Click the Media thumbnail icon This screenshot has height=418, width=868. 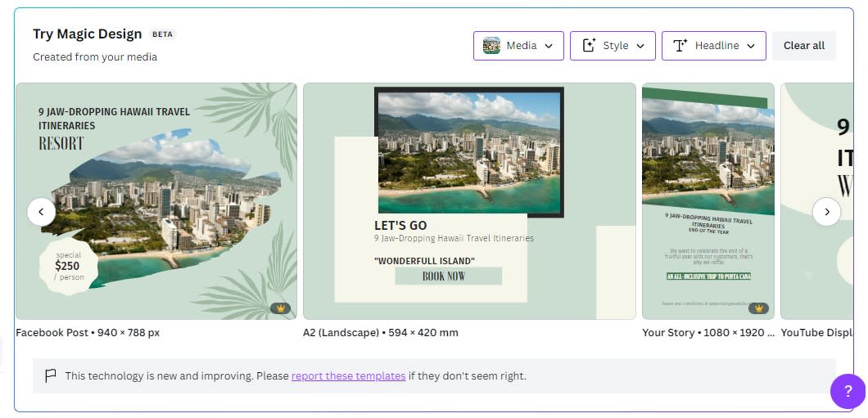[491, 45]
